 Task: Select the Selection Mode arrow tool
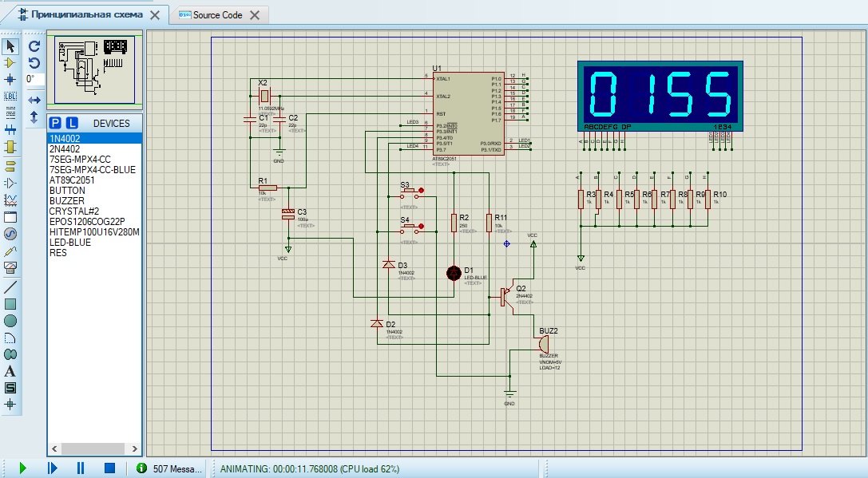pos(10,46)
